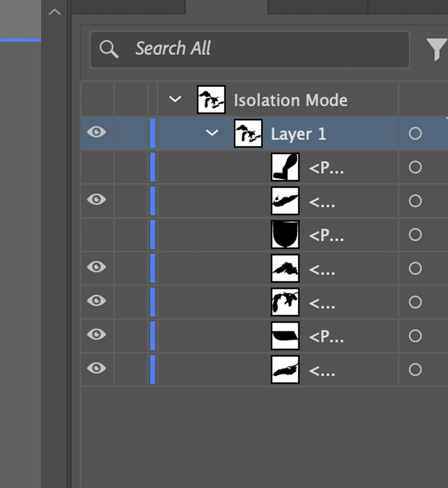448x488 pixels.
Task: Click the Isolation Mode label text
Action: coord(290,100)
